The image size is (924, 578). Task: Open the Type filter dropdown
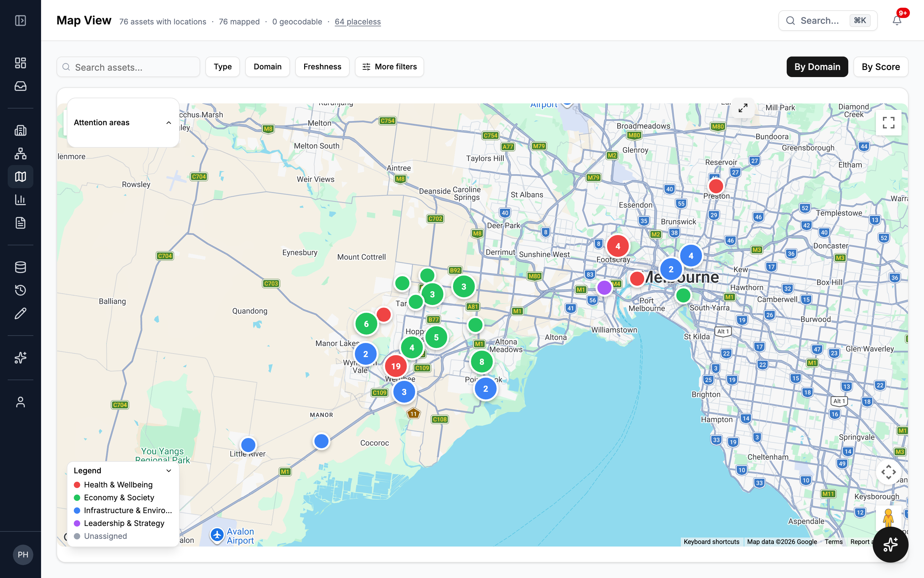click(x=223, y=67)
